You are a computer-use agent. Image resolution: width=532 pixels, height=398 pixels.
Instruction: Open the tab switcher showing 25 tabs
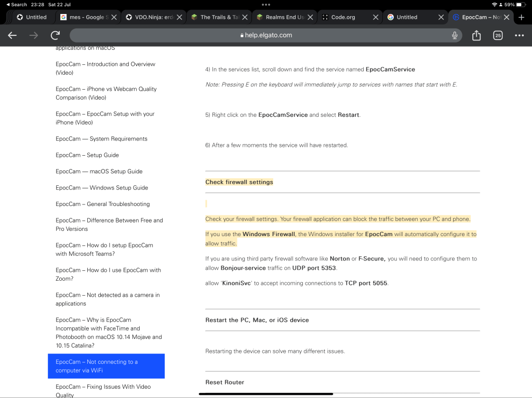[498, 35]
